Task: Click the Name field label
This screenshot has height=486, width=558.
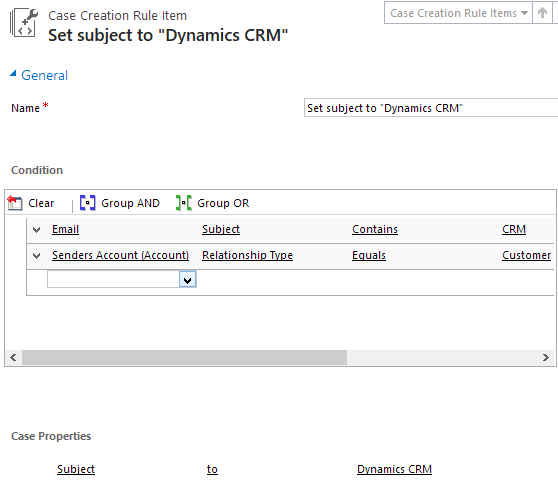Action: 25,108
